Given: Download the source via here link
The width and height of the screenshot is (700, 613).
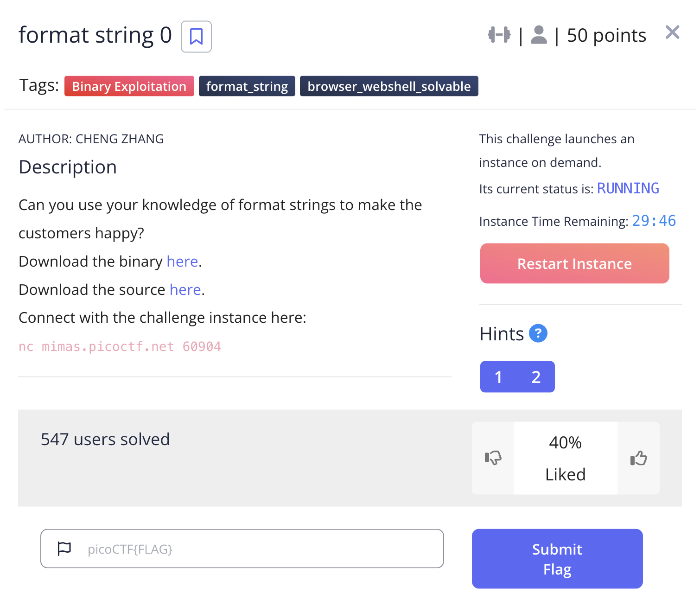Looking at the screenshot, I should [185, 290].
